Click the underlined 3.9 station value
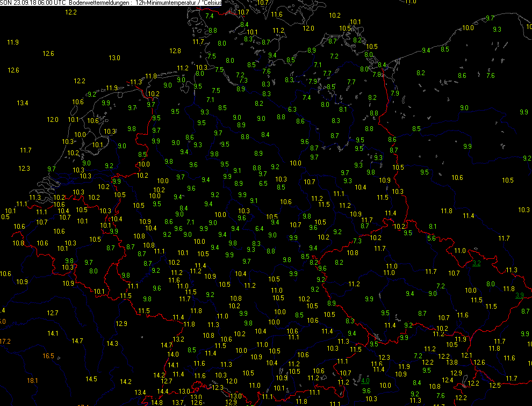Image resolution: width=532 pixels, height=406 pixels. [519, 295]
